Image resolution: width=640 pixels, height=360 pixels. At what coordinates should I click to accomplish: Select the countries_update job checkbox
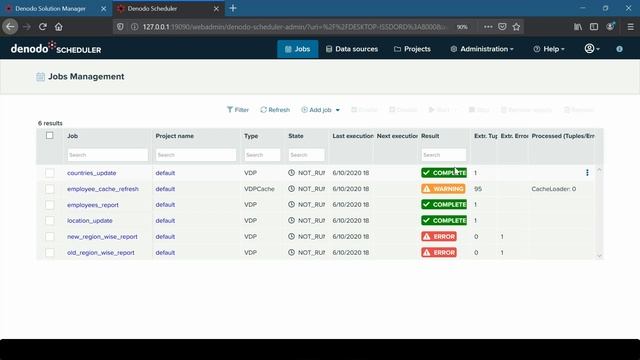pos(50,173)
